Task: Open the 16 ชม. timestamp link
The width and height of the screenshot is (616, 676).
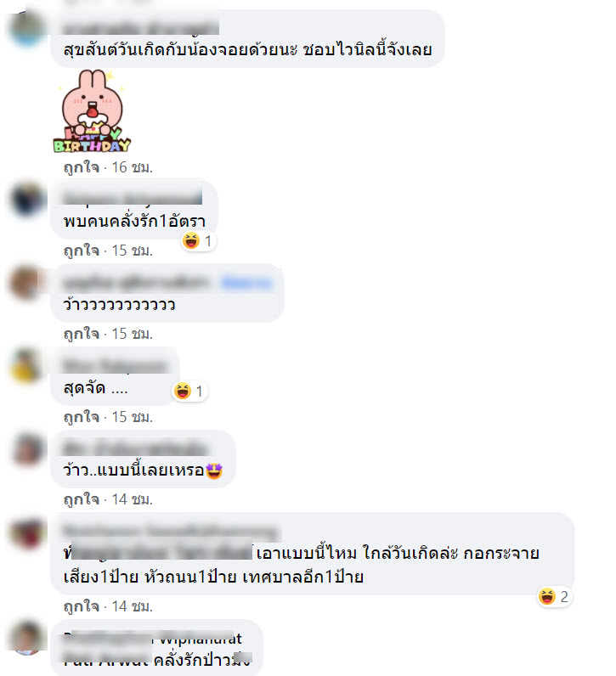Action: coord(132,167)
